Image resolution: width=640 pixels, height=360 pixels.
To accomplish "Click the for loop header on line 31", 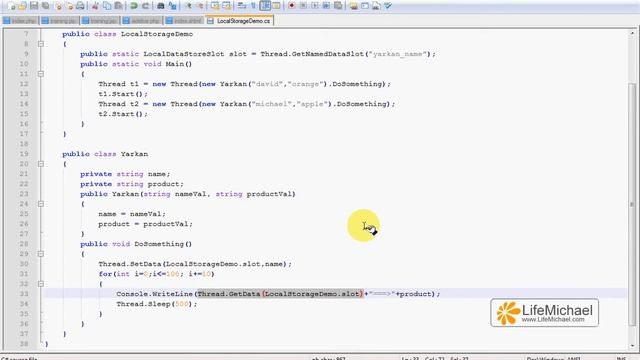I will click(156, 274).
